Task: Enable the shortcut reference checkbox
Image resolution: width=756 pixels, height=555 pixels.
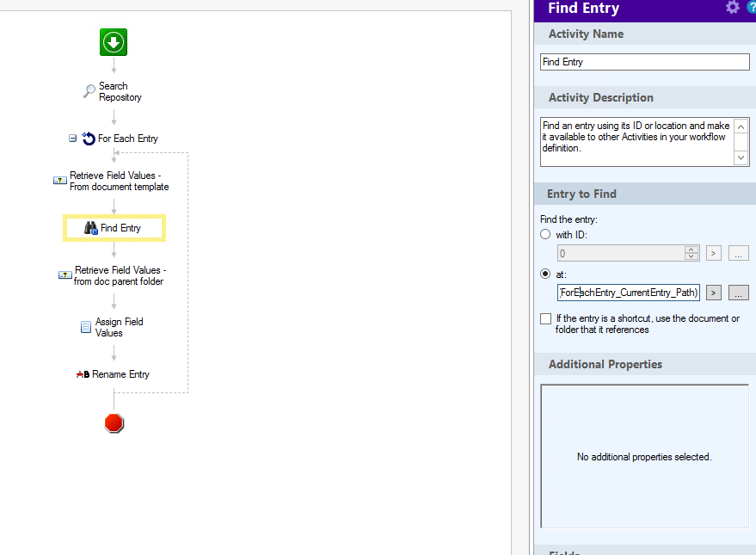Action: 546,318
